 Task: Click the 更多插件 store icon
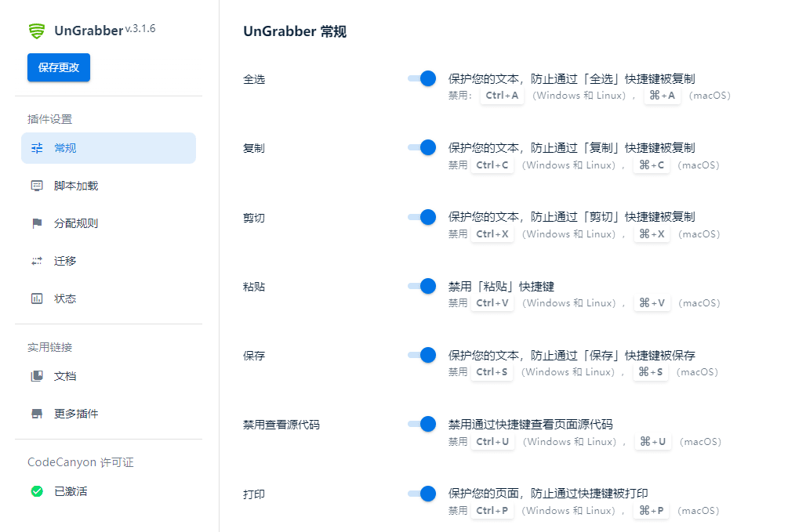pyautogui.click(x=37, y=414)
